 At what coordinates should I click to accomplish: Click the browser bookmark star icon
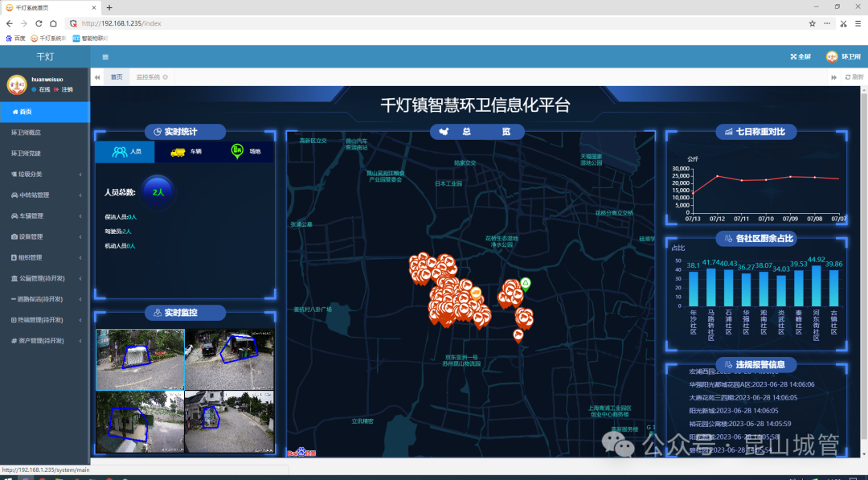point(813,23)
